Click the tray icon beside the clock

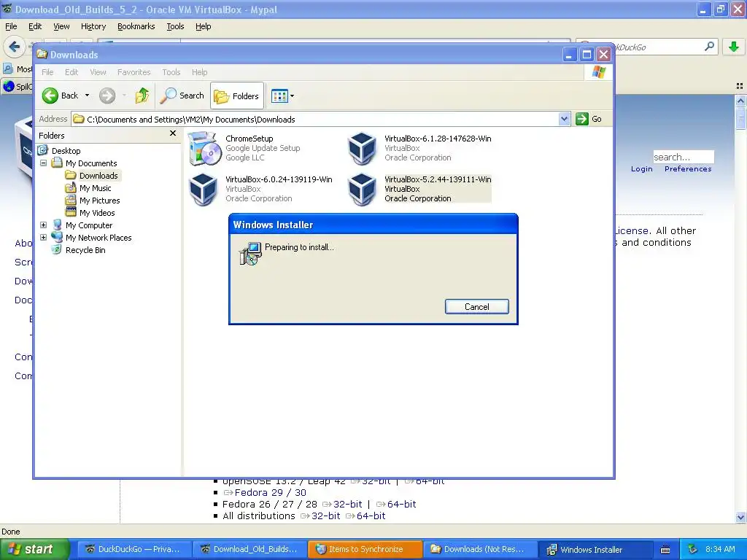[693, 549]
